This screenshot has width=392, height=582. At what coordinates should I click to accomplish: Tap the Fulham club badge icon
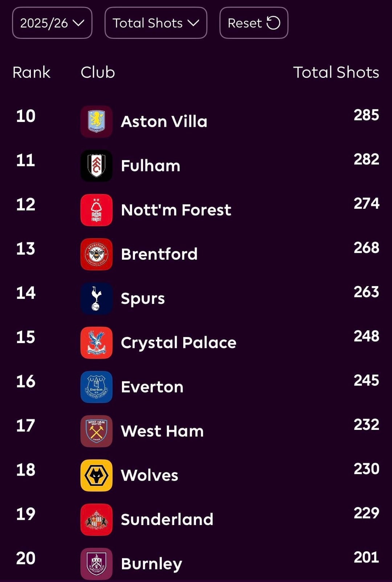96,166
